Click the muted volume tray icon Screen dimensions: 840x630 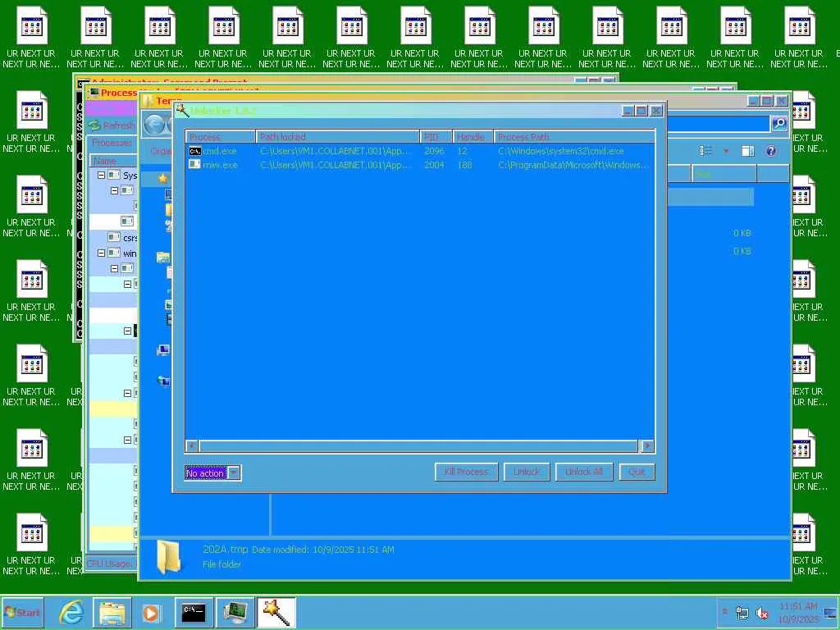click(x=761, y=612)
